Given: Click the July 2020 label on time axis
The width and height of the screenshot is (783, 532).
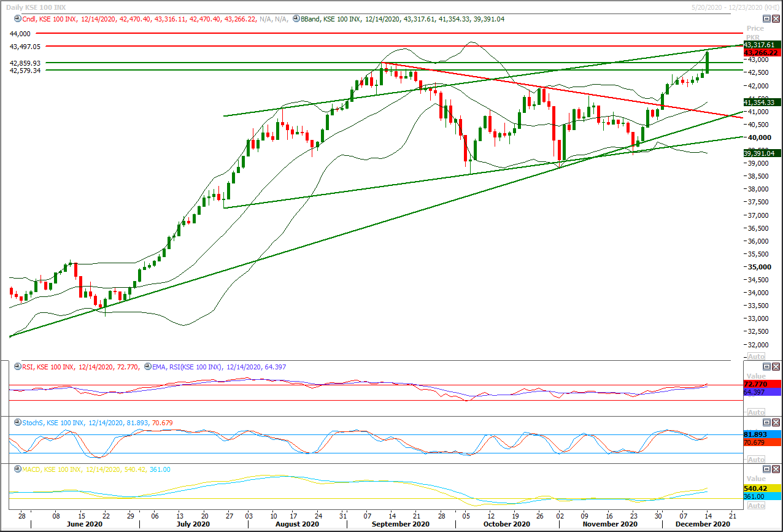Looking at the screenshot, I should coord(193,525).
